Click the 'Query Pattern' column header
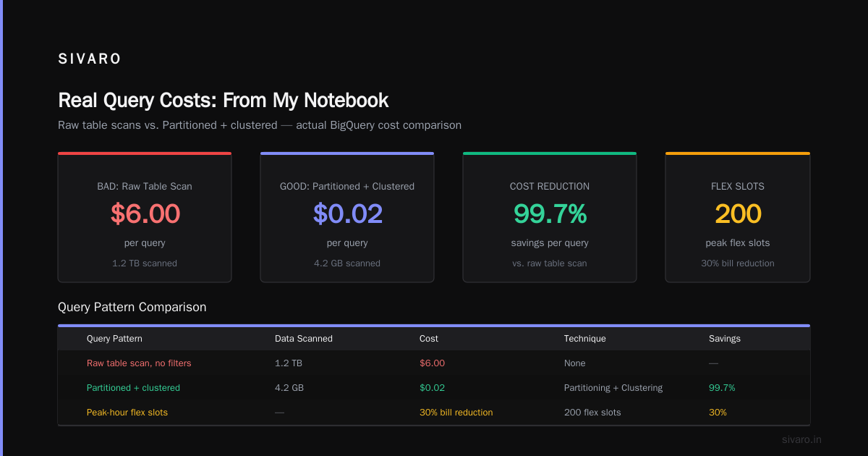 coord(114,339)
